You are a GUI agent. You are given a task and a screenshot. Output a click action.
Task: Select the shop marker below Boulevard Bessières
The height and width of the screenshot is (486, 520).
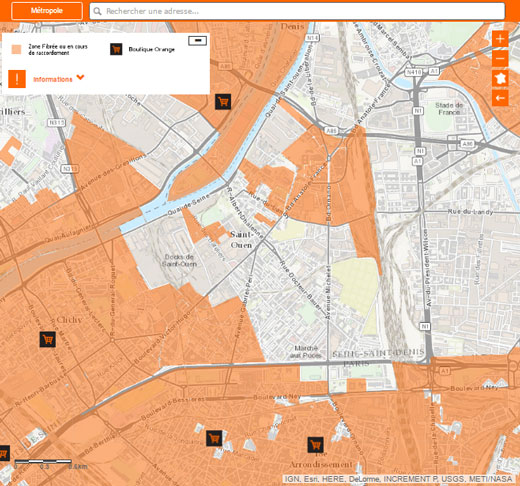214,438
